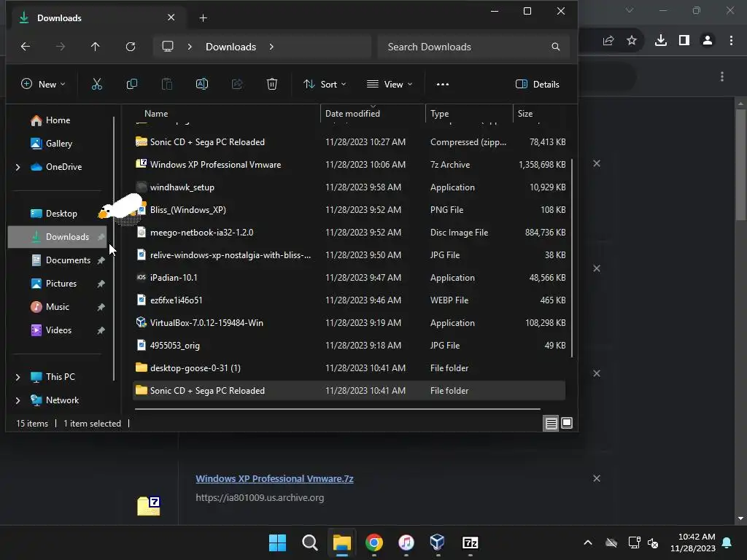Open Videos in the navigation pane
747x560 pixels.
click(x=51, y=330)
